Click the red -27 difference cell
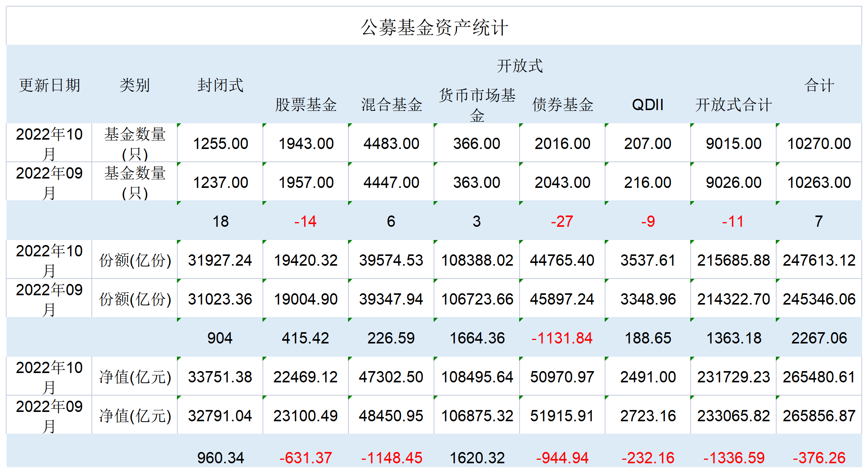The width and height of the screenshot is (868, 473). pyautogui.click(x=562, y=221)
